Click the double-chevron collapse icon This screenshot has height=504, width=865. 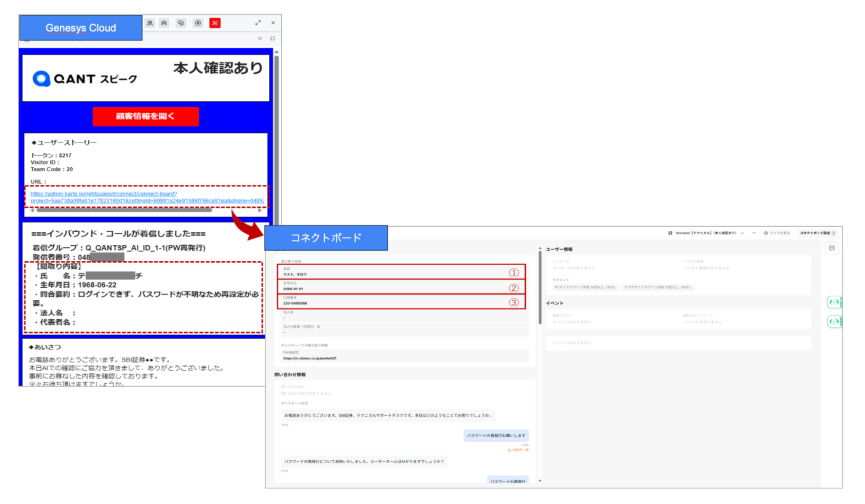click(260, 39)
